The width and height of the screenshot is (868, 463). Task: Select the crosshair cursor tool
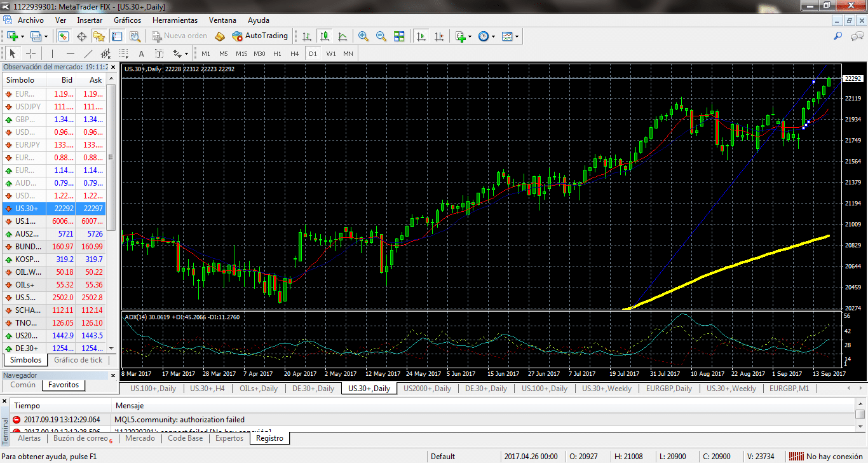click(x=30, y=53)
